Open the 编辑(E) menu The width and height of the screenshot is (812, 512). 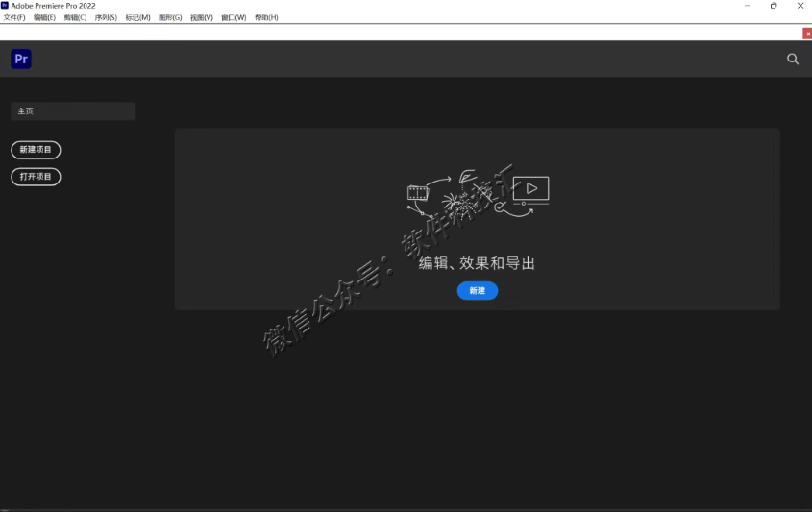click(44, 17)
